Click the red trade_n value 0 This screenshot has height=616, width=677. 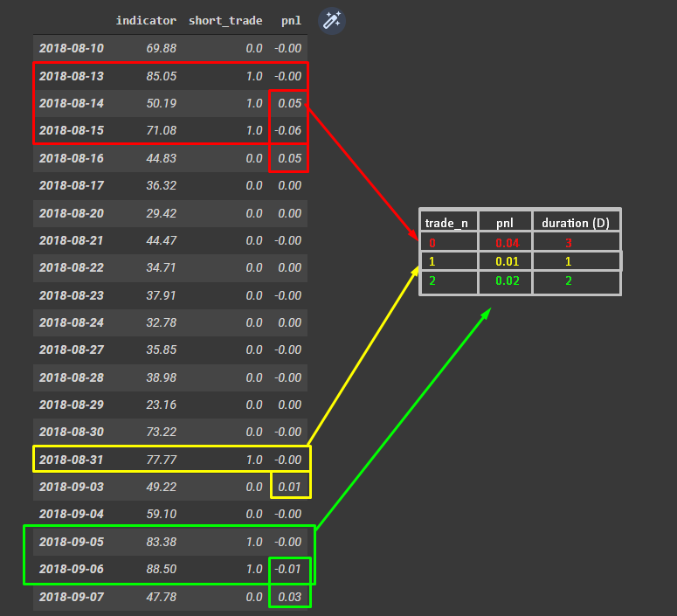(x=432, y=243)
